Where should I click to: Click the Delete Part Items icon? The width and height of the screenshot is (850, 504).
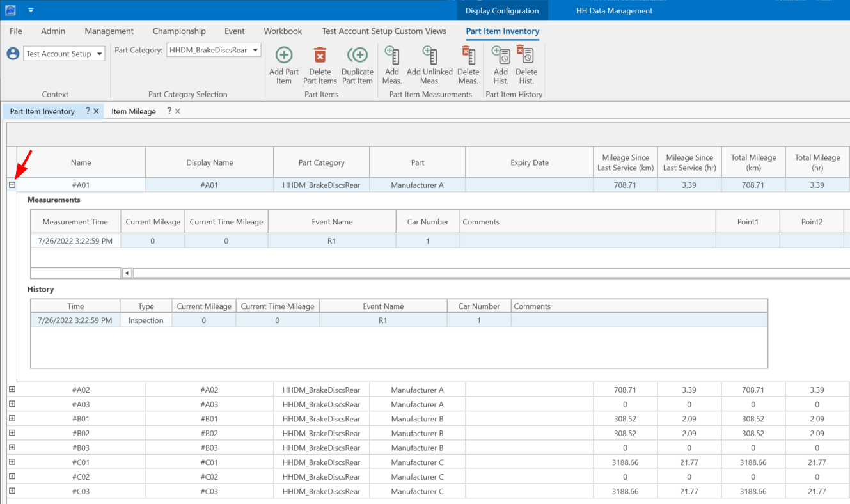320,56
